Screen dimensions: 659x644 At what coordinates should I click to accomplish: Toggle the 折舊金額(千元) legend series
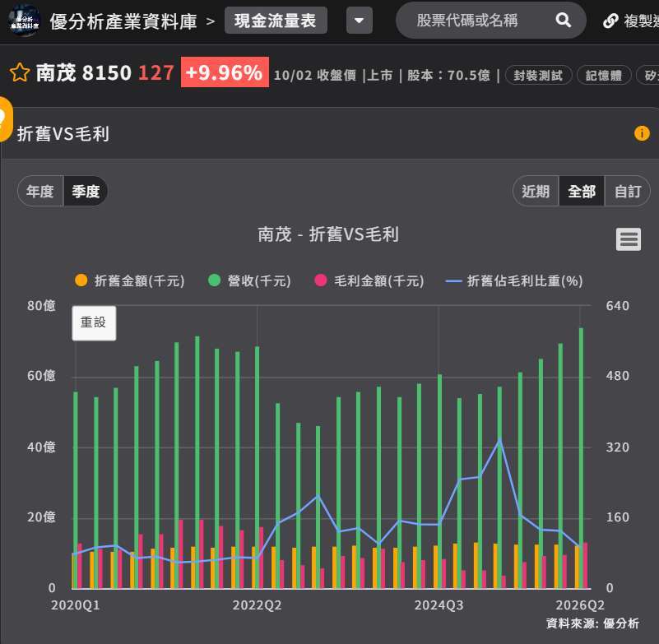coord(129,280)
